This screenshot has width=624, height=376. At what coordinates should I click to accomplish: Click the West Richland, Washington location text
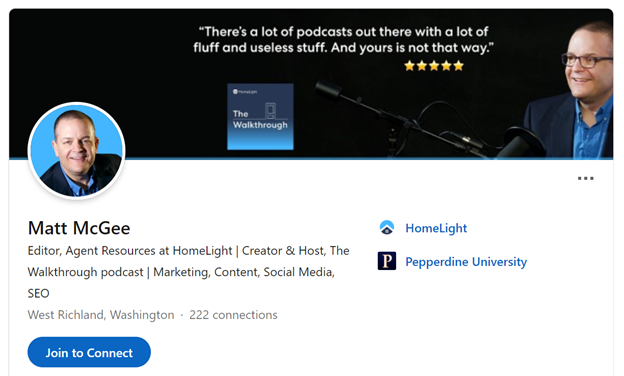pyautogui.click(x=101, y=315)
